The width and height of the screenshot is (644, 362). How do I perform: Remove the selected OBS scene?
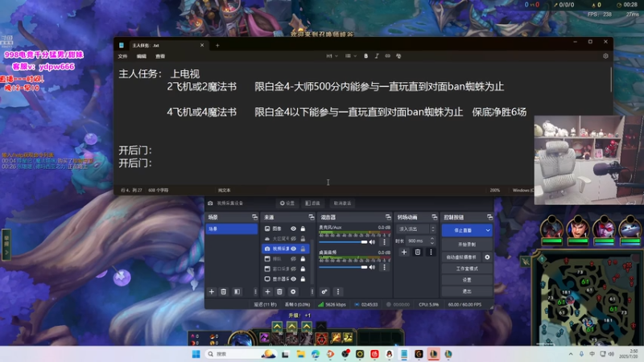coord(224,292)
